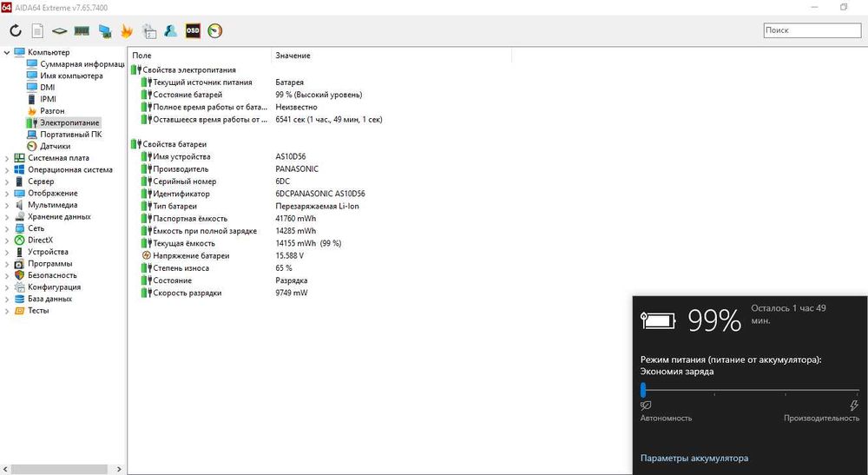Screen dimensions: 868x475
Task: Open the OSD panel icon
Action: tap(193, 31)
